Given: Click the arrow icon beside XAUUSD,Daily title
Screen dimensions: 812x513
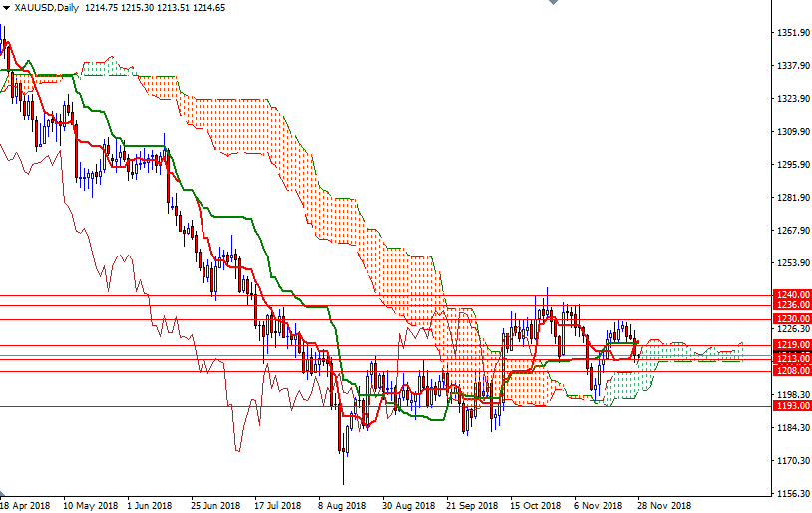Looking at the screenshot, I should [7, 7].
